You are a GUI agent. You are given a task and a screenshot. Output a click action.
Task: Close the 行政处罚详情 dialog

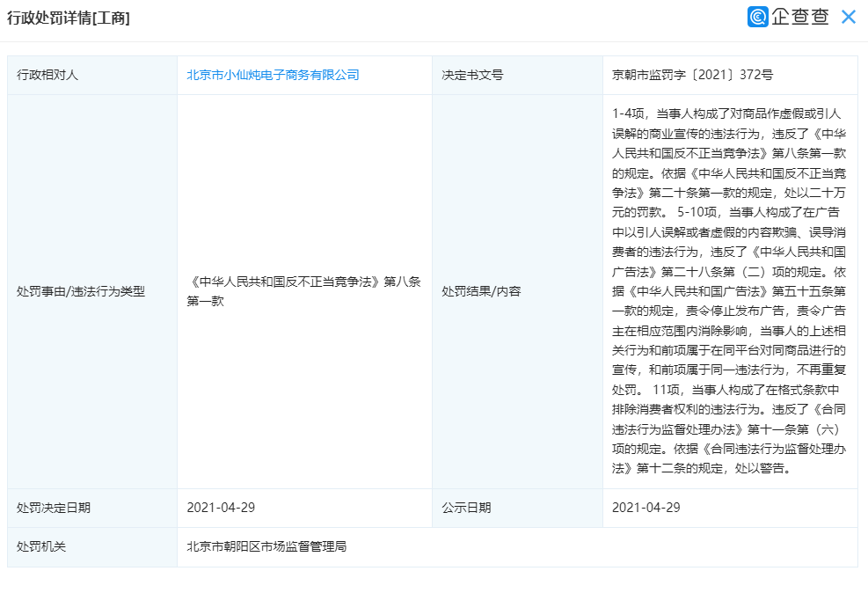pos(848,18)
